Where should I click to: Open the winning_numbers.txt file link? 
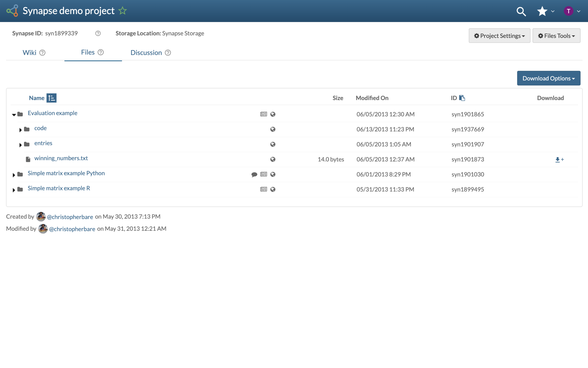pyautogui.click(x=61, y=158)
